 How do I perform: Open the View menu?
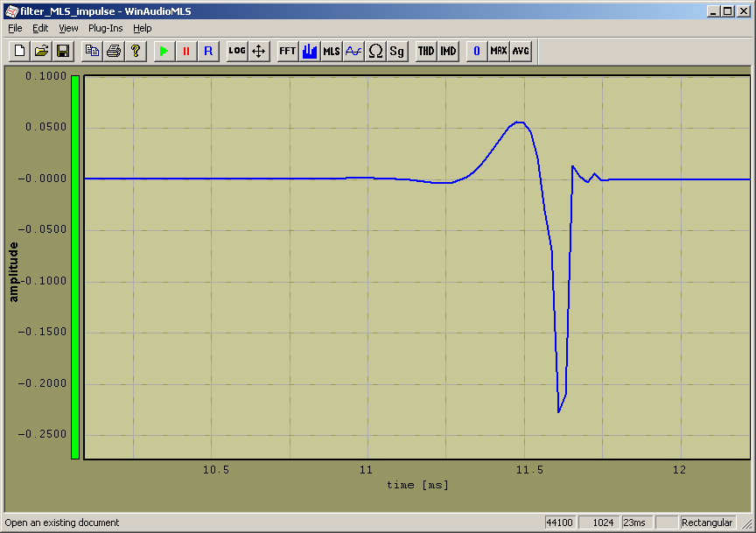(68, 28)
